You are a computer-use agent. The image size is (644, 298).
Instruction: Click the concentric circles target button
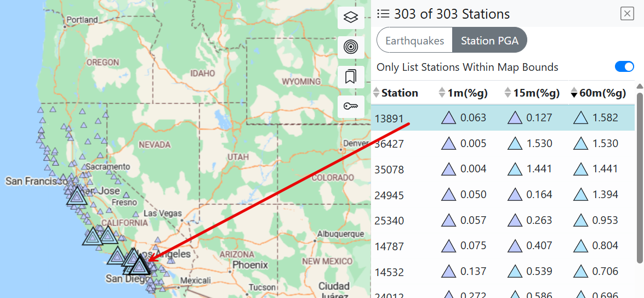pos(351,47)
